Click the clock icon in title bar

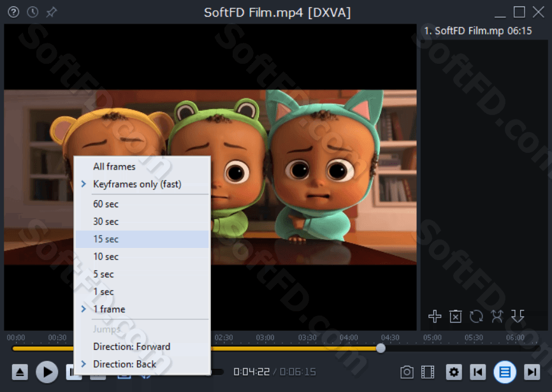33,12
